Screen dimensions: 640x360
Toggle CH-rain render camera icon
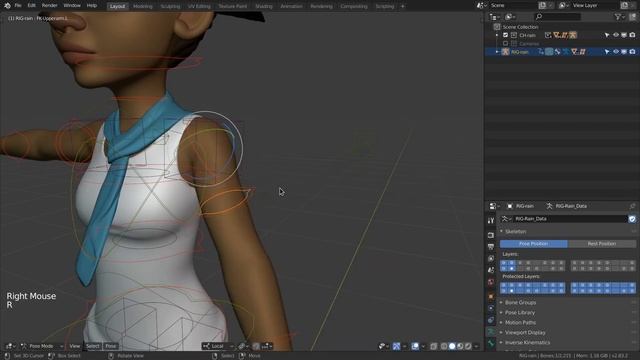pyautogui.click(x=632, y=35)
